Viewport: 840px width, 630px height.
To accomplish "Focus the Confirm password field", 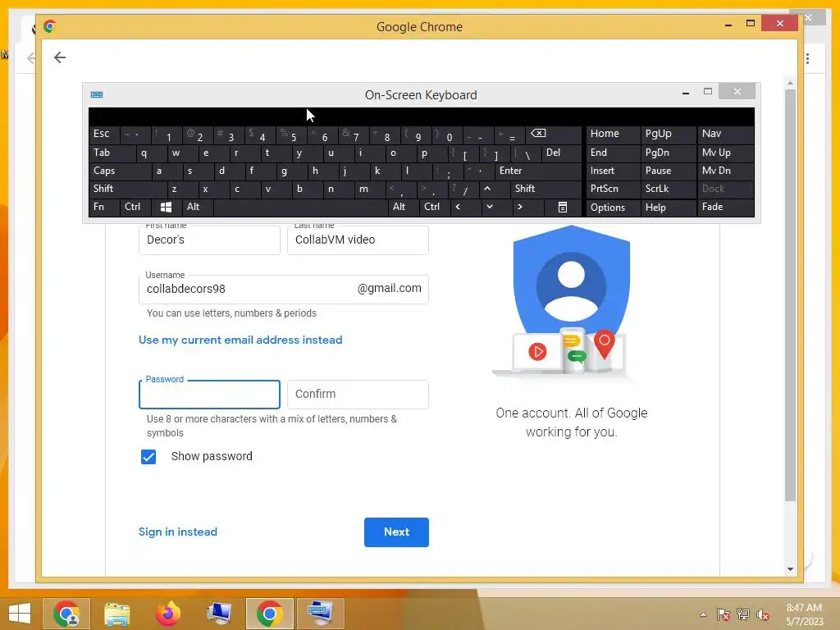I will pos(358,395).
